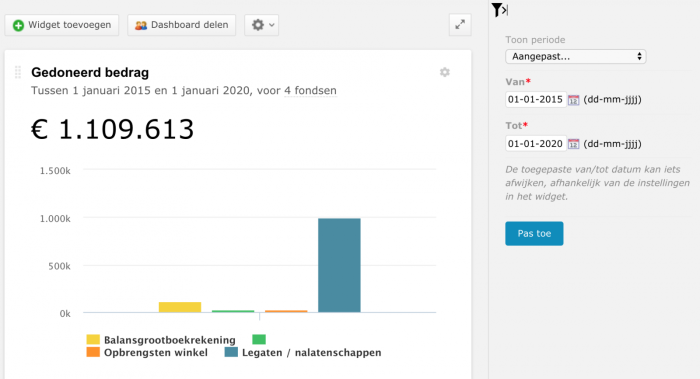Click the 1.500k axis label

coord(55,171)
